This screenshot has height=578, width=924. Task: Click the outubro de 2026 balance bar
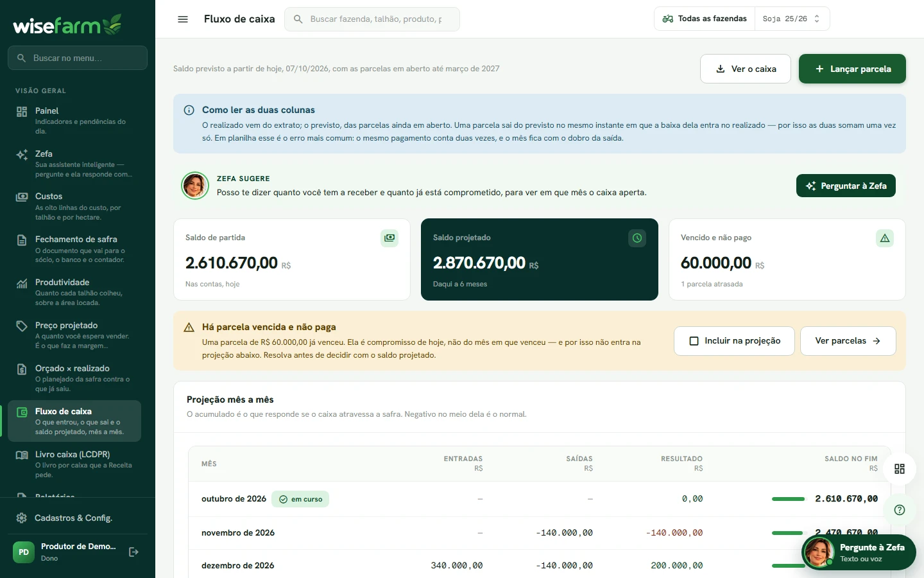788,499
